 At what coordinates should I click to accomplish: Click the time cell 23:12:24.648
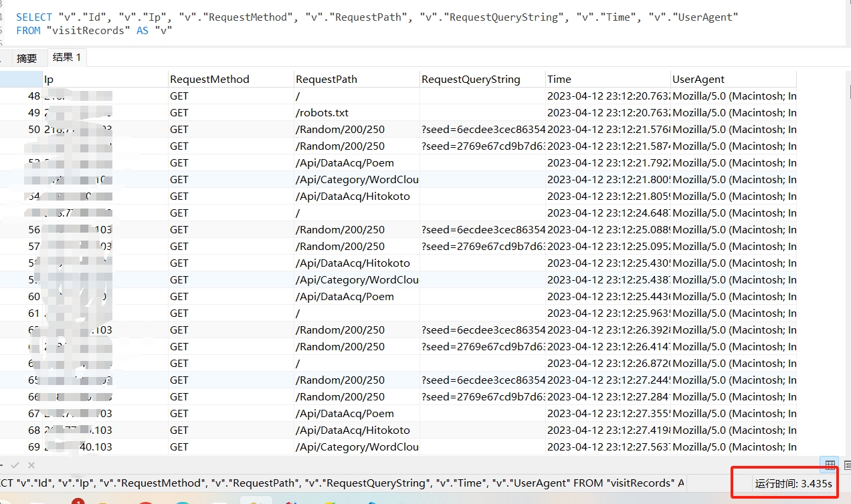pyautogui.click(x=608, y=213)
